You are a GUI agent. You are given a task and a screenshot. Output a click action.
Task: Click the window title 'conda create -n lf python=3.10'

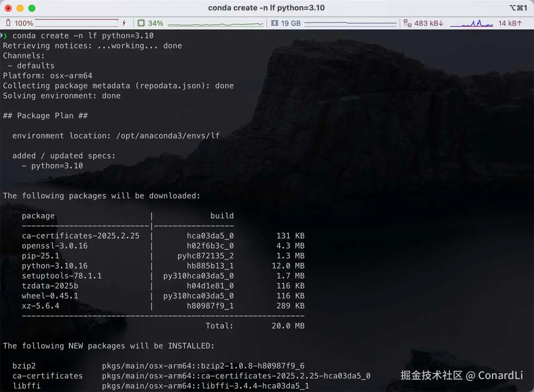266,8
